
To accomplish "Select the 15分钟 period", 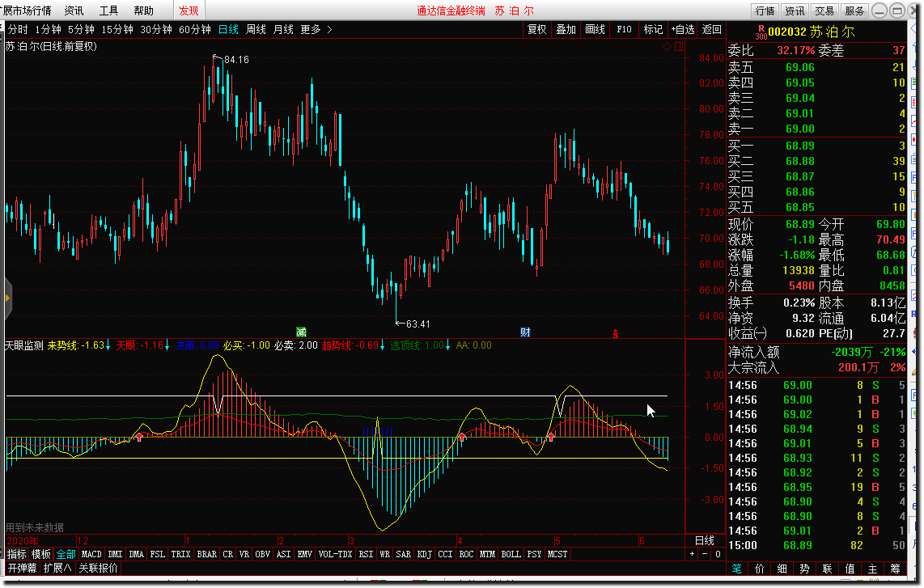I will pos(117,29).
